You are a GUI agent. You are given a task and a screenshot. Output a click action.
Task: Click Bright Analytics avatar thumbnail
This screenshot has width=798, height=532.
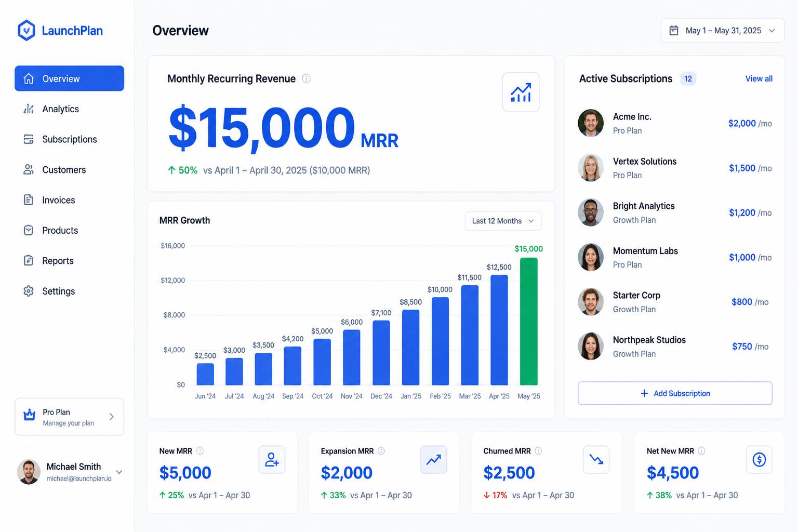tap(591, 212)
